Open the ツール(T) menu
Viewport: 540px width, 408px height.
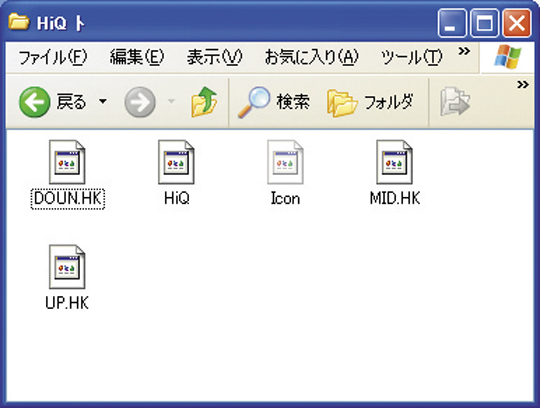(412, 57)
